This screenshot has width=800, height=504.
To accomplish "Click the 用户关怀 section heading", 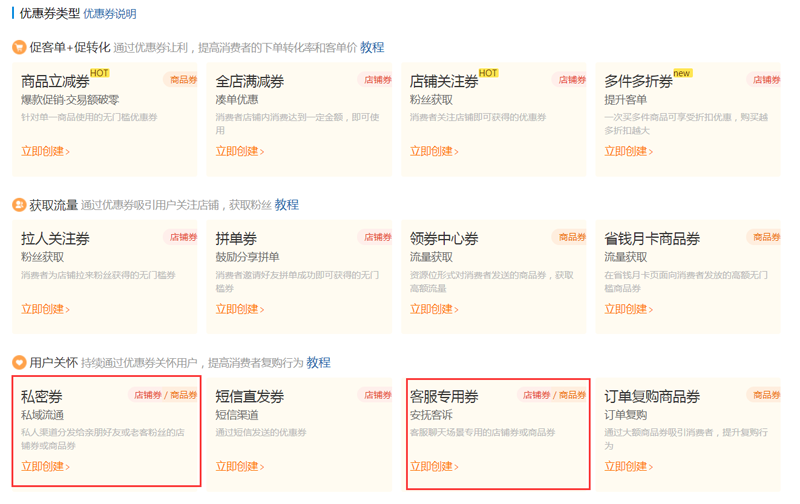I will [x=54, y=363].
